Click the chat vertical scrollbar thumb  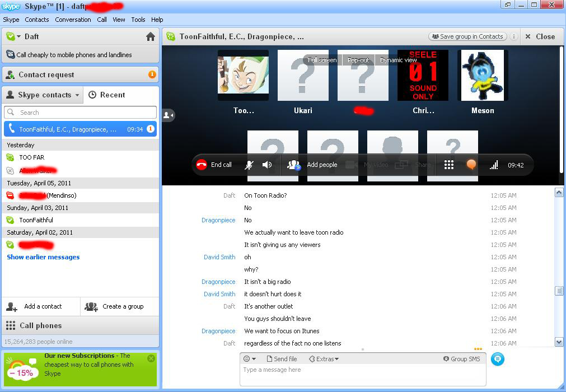pyautogui.click(x=558, y=291)
